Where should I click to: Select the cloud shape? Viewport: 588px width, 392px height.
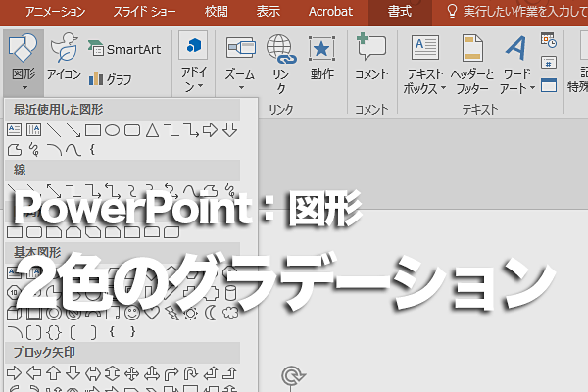pyautogui.click(x=230, y=313)
